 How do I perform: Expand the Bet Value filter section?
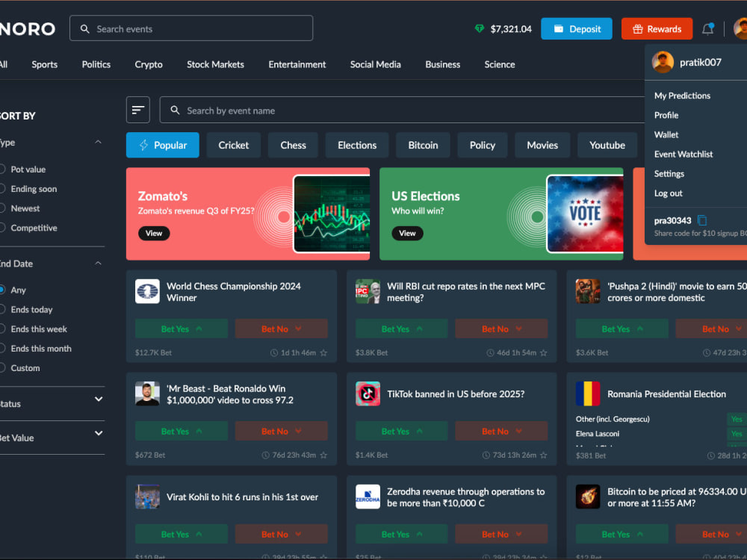(99, 433)
